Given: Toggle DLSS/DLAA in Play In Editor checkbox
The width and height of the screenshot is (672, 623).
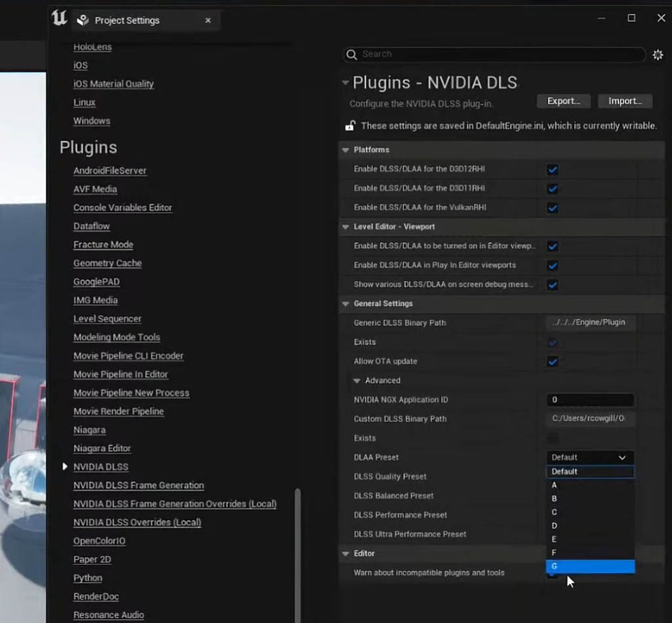Looking at the screenshot, I should point(553,265).
